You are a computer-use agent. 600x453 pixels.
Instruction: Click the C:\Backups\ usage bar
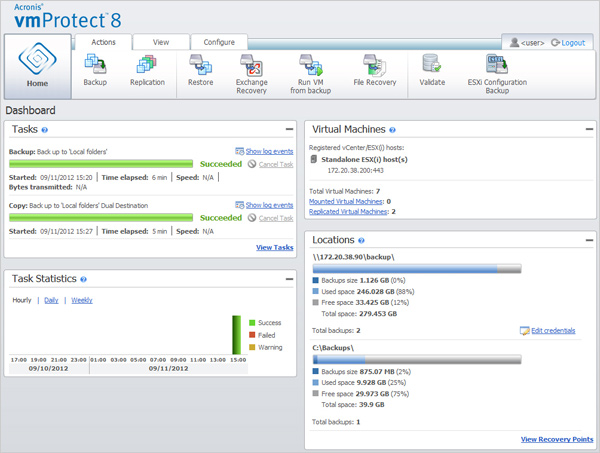[x=417, y=360]
